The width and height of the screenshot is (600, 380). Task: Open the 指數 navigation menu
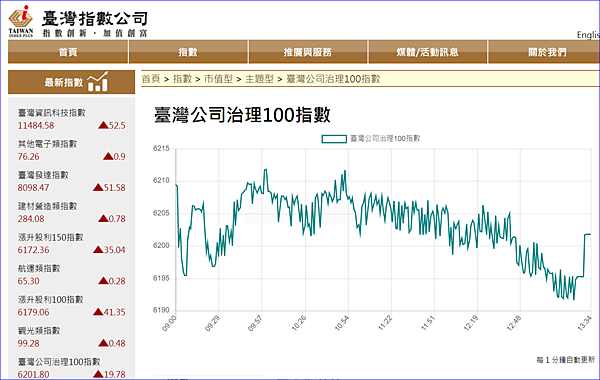(x=188, y=52)
